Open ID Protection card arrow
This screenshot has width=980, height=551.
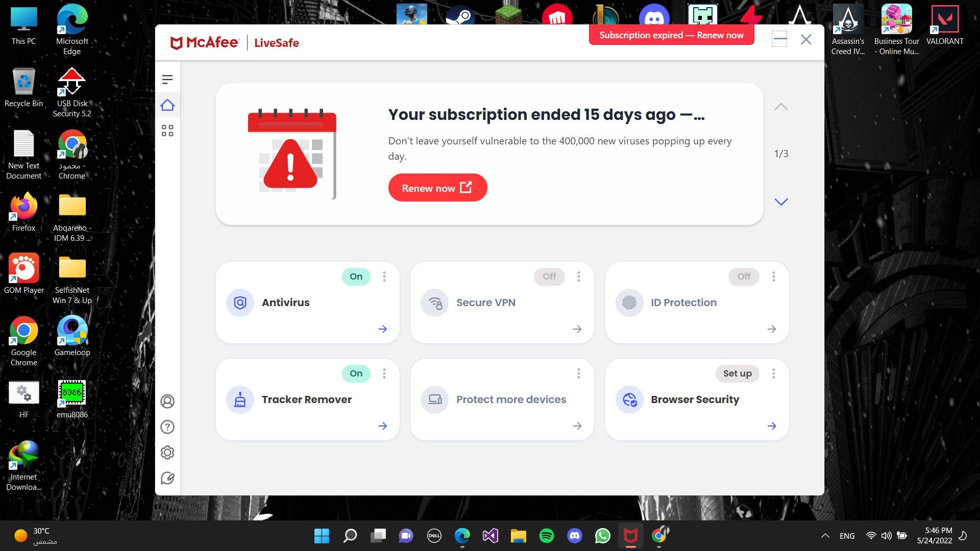[x=772, y=329]
